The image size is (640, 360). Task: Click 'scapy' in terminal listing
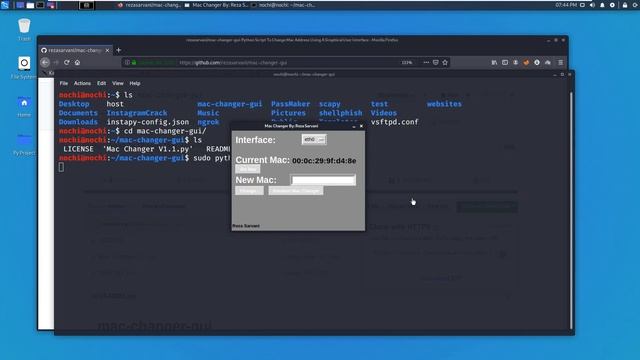(x=329, y=104)
